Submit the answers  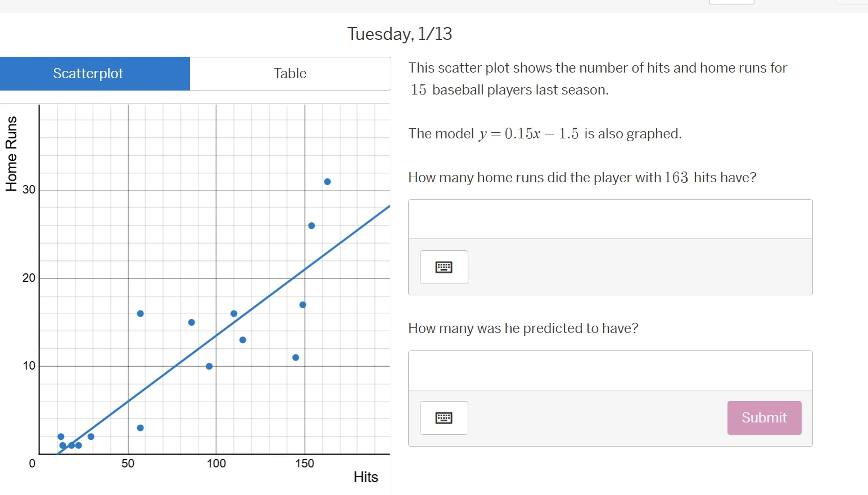point(763,418)
